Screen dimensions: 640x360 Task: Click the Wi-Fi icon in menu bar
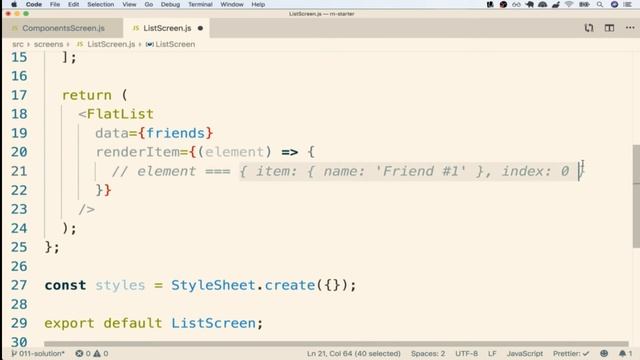[569, 4]
